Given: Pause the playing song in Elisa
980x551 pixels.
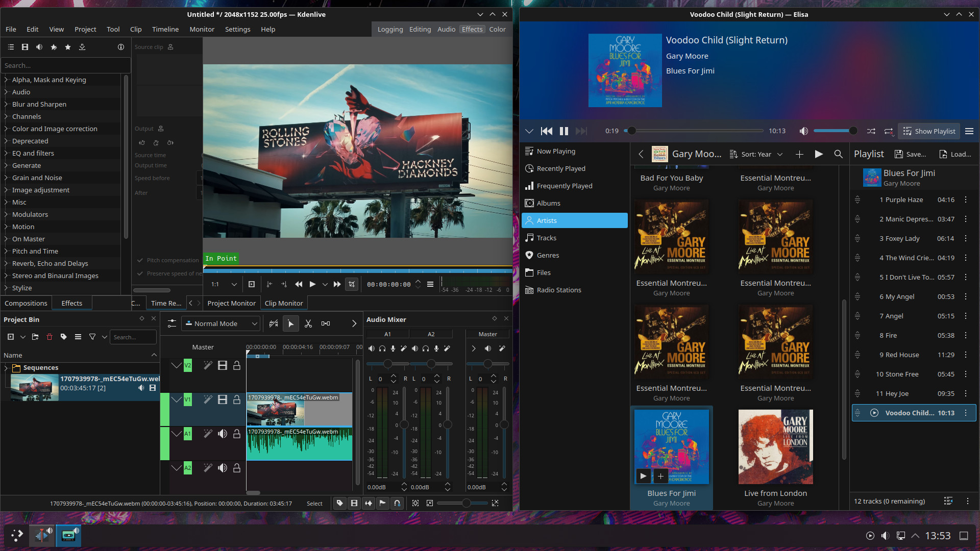Looking at the screenshot, I should pyautogui.click(x=564, y=131).
